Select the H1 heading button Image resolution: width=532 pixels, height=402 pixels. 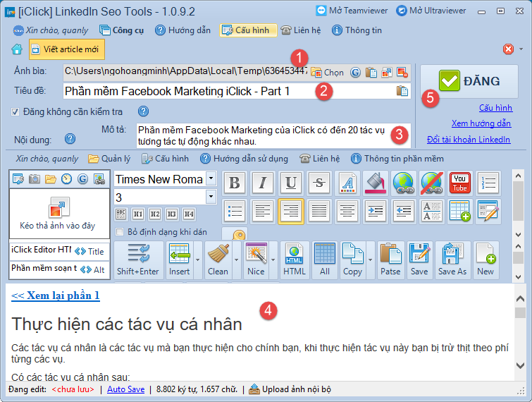[137, 214]
